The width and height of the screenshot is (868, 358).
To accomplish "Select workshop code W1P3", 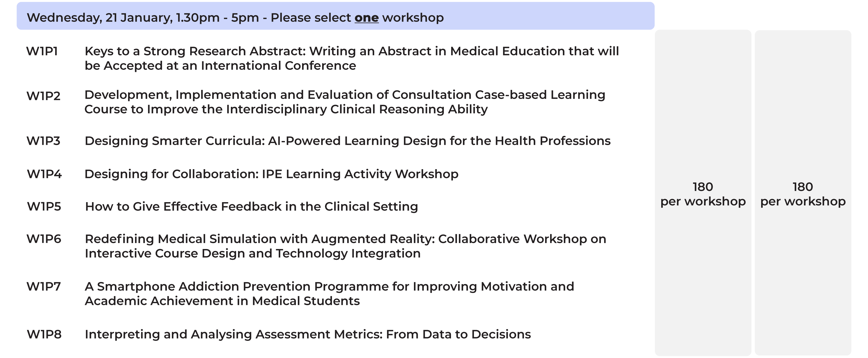I will [43, 141].
